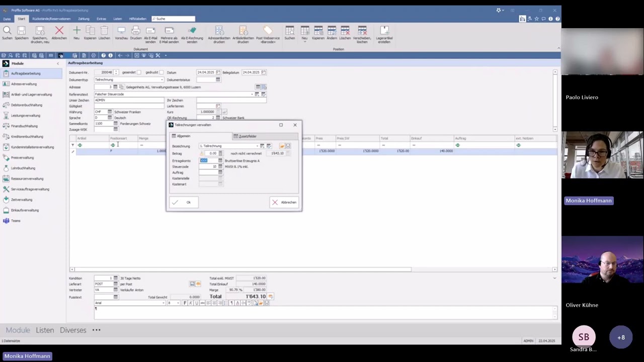Toggle the gedruckt checkbox
The height and width of the screenshot is (362, 644).
[x=162, y=72]
